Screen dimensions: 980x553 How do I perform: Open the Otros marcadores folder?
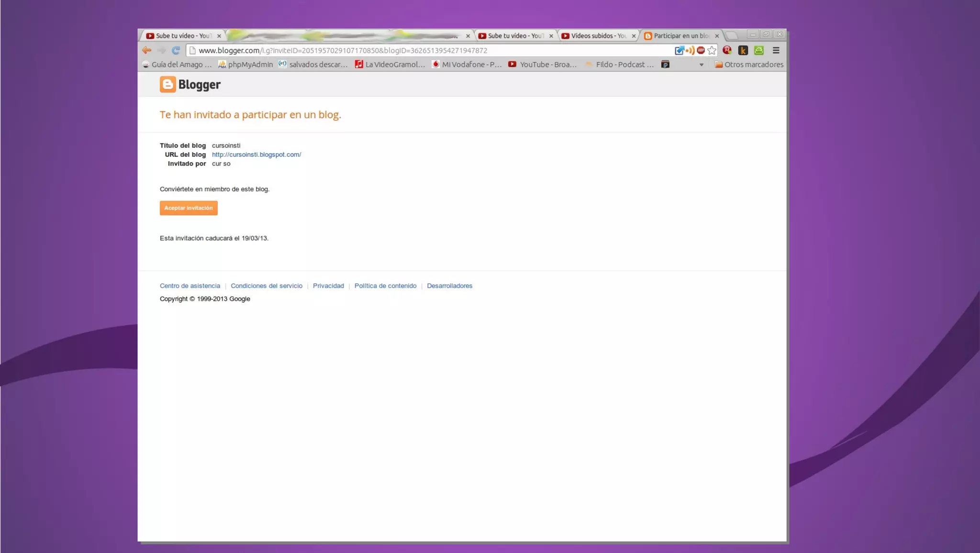749,65
